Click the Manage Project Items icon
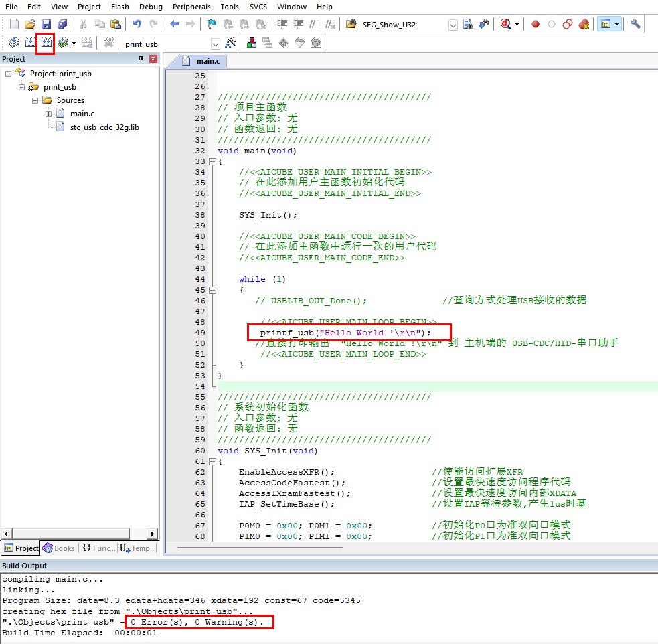 coord(252,44)
